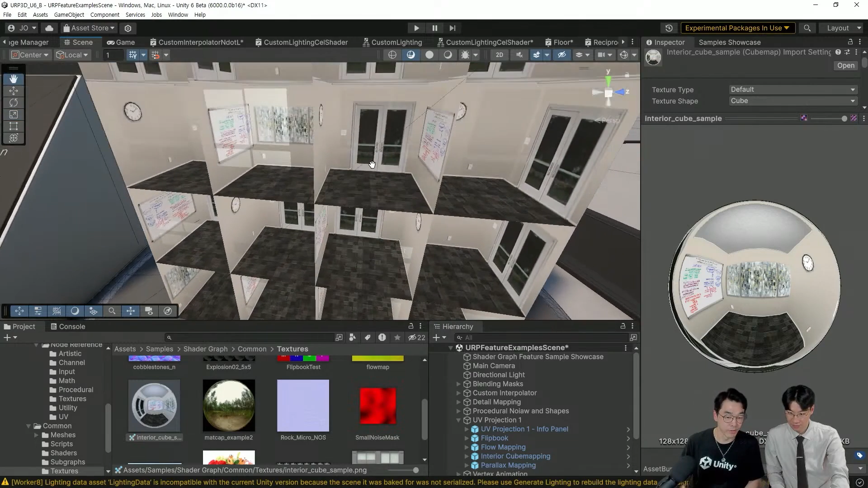Select the Move tool in scene toolbar
The width and height of the screenshot is (868, 488).
(x=14, y=91)
